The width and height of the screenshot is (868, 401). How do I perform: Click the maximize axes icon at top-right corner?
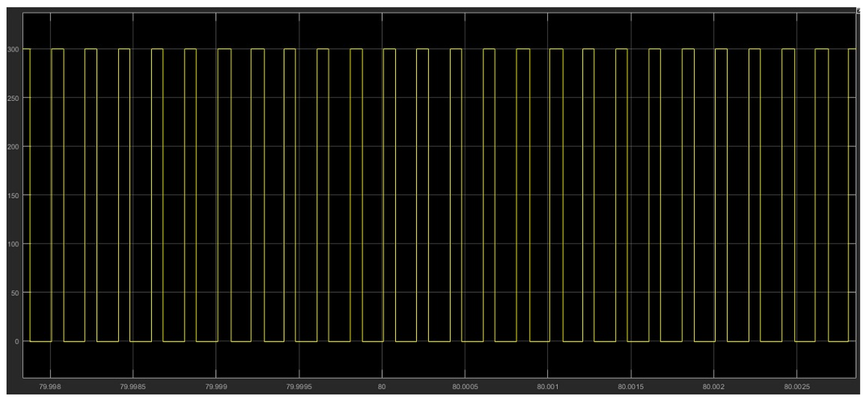(858, 11)
